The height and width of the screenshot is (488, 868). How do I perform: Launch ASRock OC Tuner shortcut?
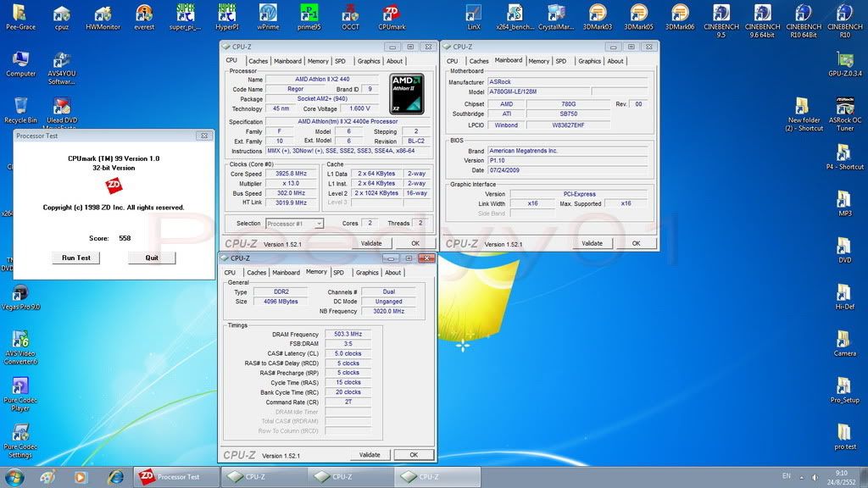[x=845, y=114]
